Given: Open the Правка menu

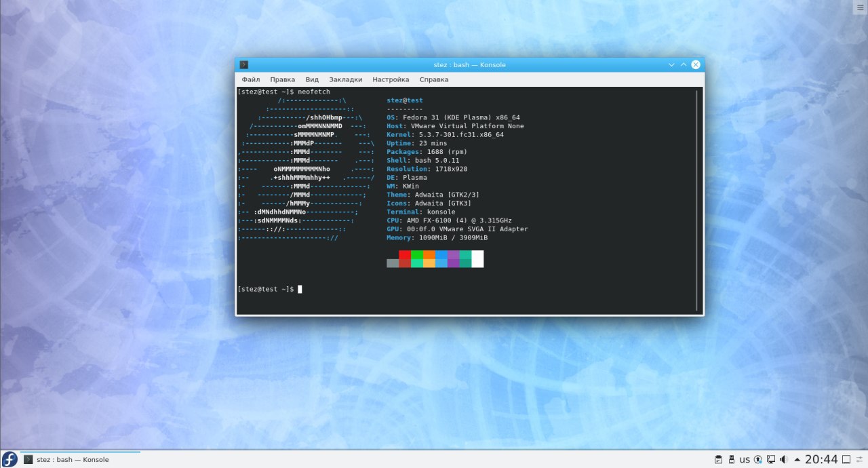Looking at the screenshot, I should click(x=282, y=79).
